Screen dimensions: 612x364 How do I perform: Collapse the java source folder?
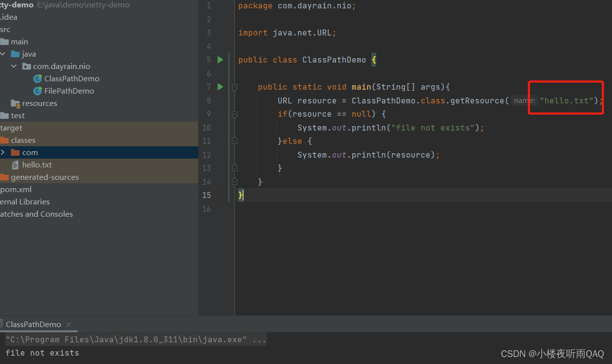tap(3, 54)
